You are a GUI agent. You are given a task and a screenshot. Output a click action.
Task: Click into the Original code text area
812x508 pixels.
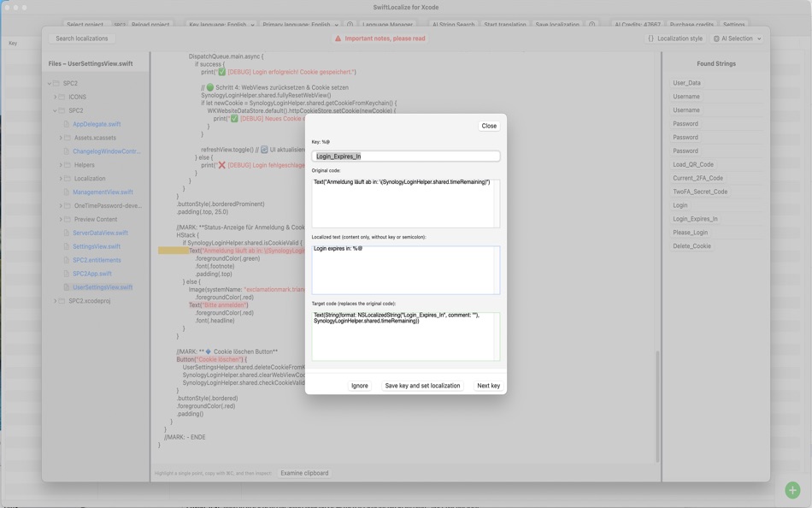click(x=405, y=204)
